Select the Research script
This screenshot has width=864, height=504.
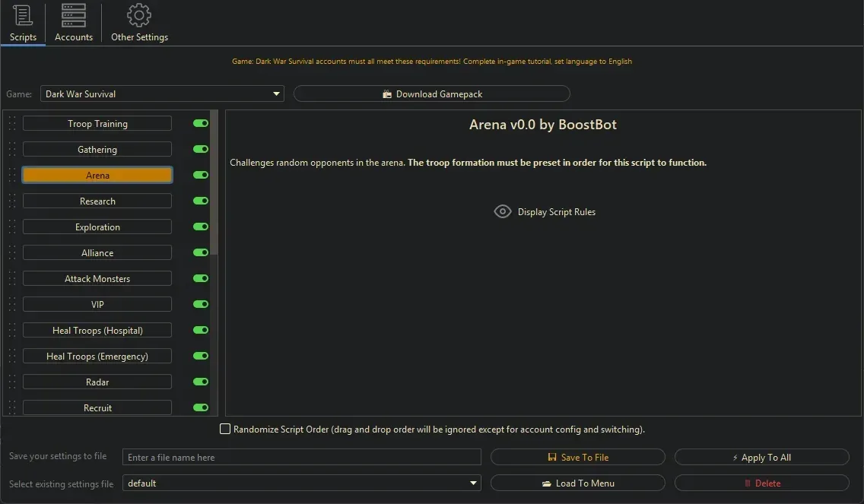click(x=97, y=201)
